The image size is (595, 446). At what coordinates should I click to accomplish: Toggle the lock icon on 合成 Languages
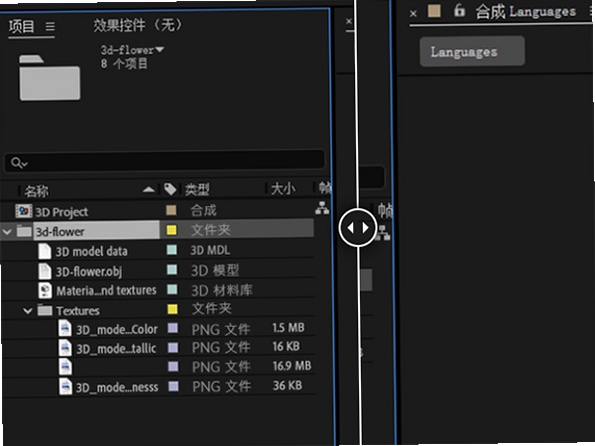pos(459,10)
